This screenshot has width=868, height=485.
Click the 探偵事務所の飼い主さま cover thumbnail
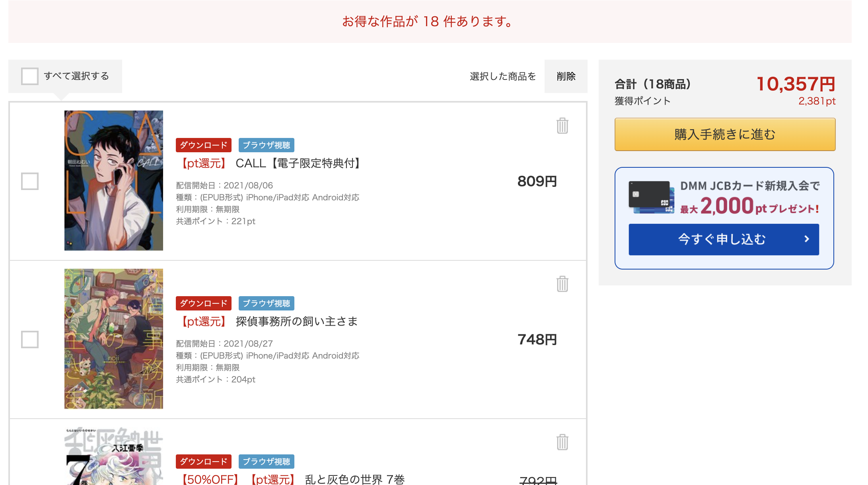[x=114, y=339]
